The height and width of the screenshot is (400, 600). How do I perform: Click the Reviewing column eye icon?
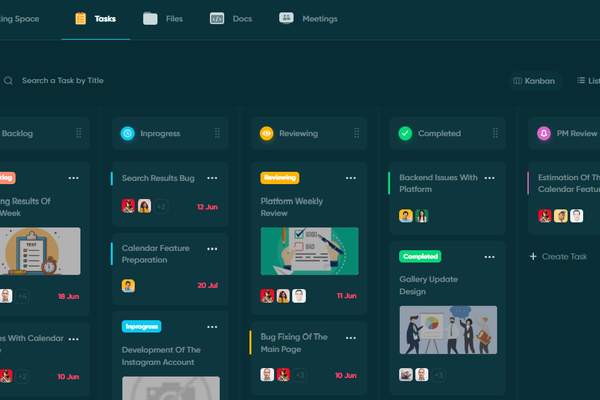pos(266,133)
